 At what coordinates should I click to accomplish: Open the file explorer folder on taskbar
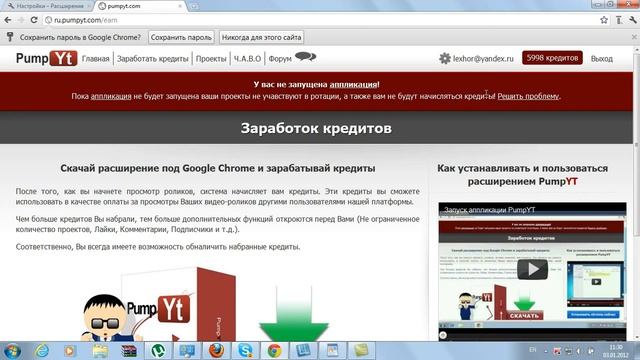click(x=100, y=351)
